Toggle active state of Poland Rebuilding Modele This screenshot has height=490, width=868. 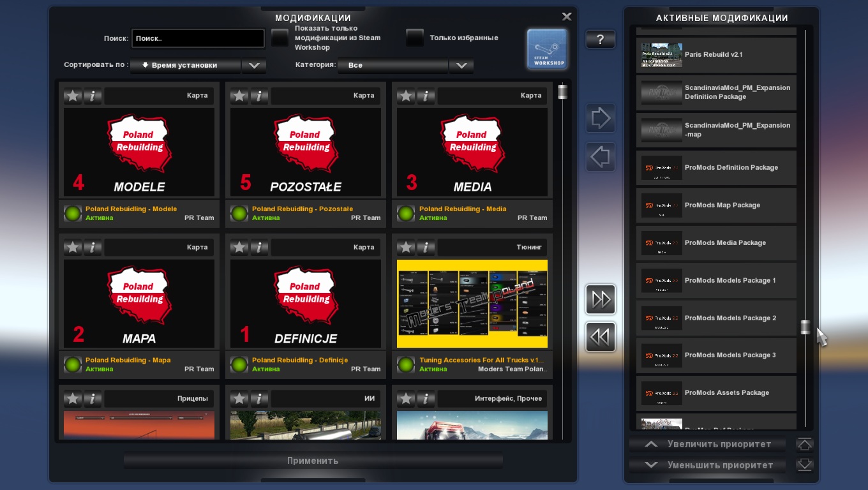point(73,214)
